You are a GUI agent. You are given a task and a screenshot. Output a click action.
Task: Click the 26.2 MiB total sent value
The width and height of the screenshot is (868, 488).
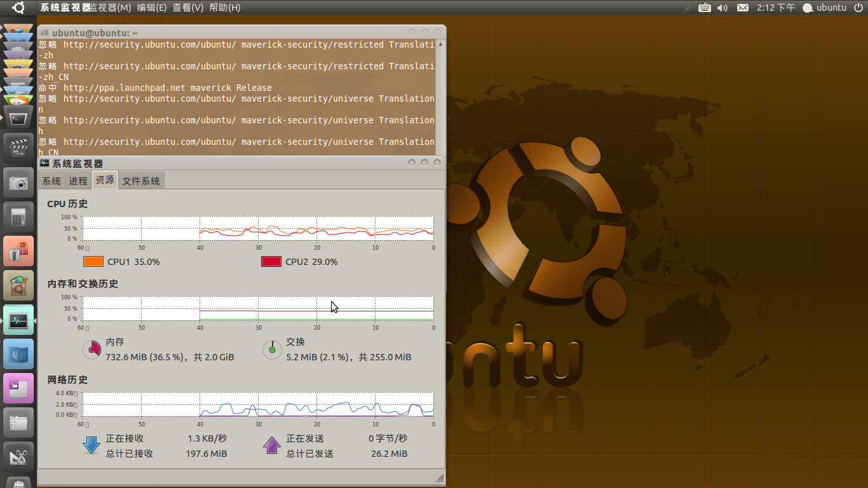[x=389, y=454]
